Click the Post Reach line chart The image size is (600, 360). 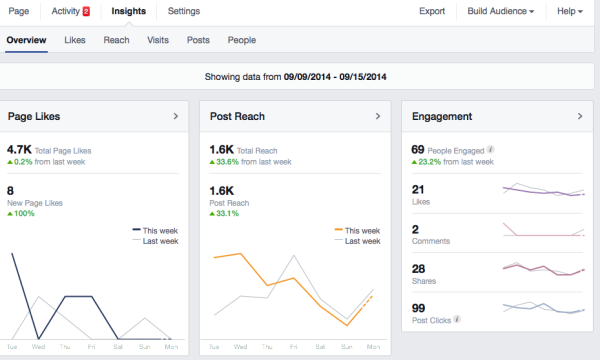tap(294, 296)
